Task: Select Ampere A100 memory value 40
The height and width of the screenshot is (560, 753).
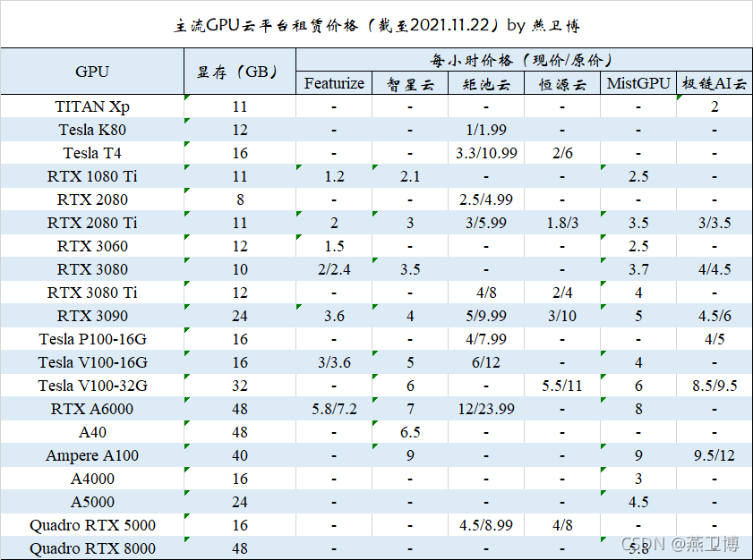Action: (x=240, y=455)
